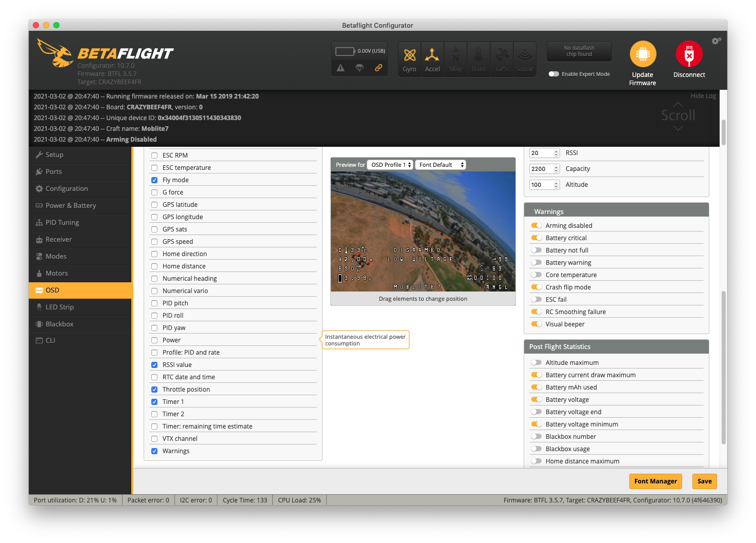Click the Hide Log link
This screenshot has width=756, height=543.
tap(703, 95)
